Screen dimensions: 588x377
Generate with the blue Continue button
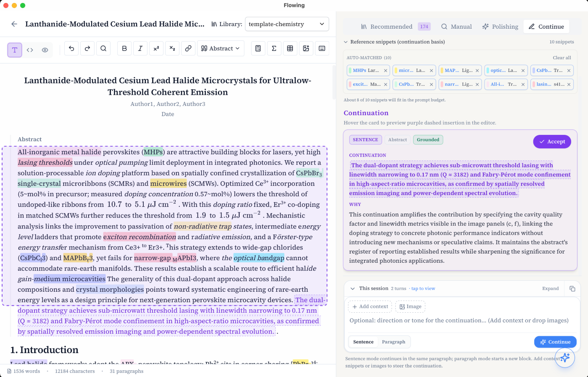click(x=555, y=342)
